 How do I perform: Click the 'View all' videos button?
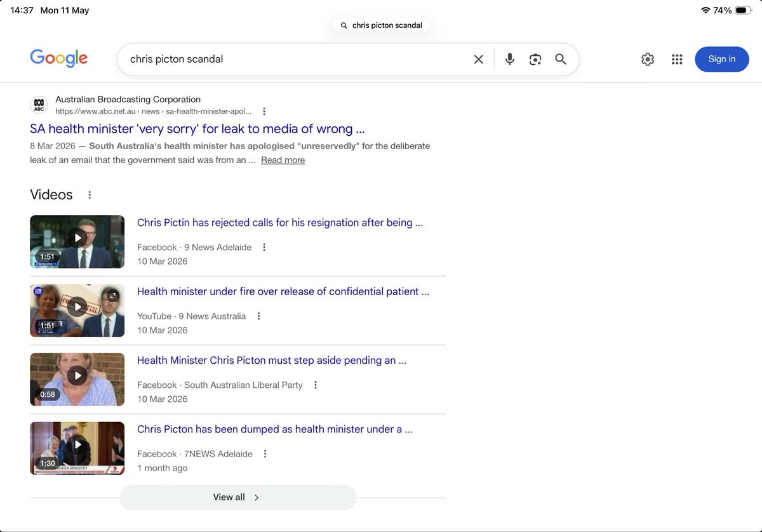click(237, 497)
